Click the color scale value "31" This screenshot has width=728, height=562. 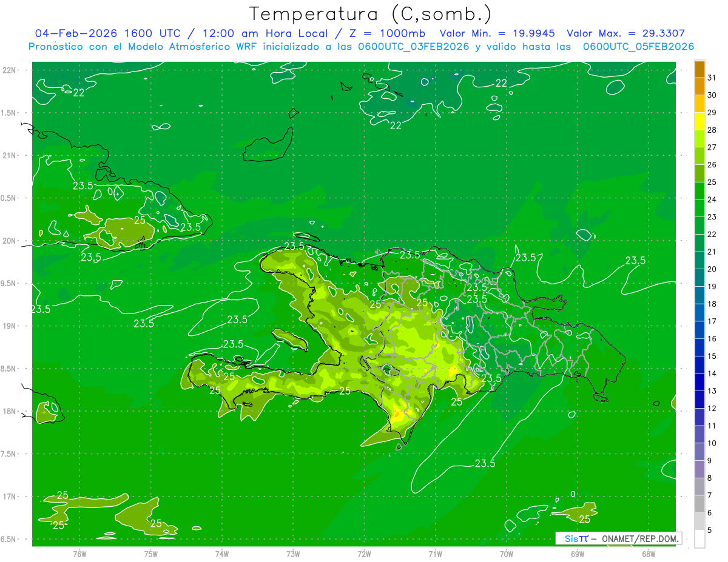coord(712,78)
